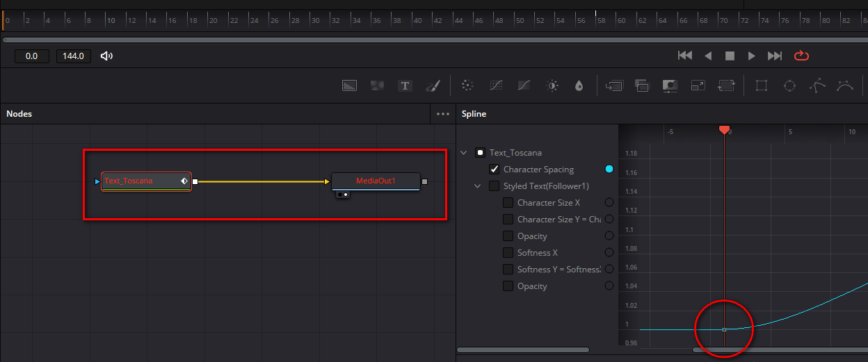Click the cyan Character Spacing color dot
This screenshot has height=362, width=868.
tap(610, 170)
